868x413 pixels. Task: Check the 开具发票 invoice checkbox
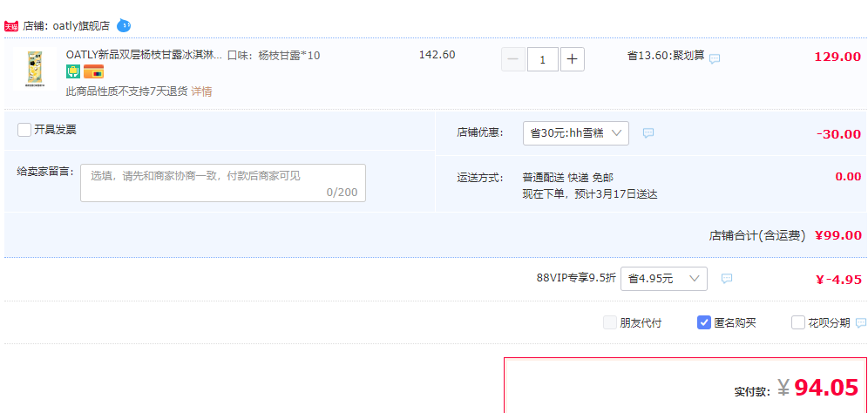[24, 130]
